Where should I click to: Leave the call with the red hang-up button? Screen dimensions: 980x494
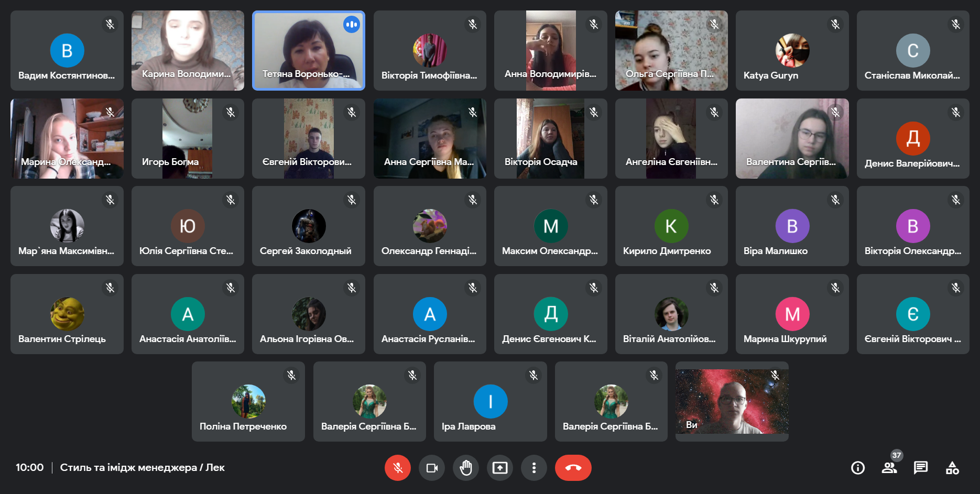[x=573, y=468]
